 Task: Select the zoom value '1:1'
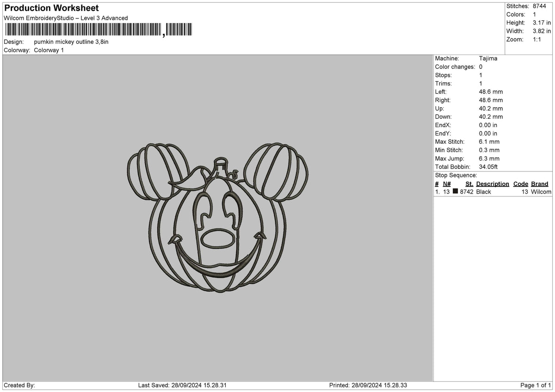pyautogui.click(x=538, y=39)
